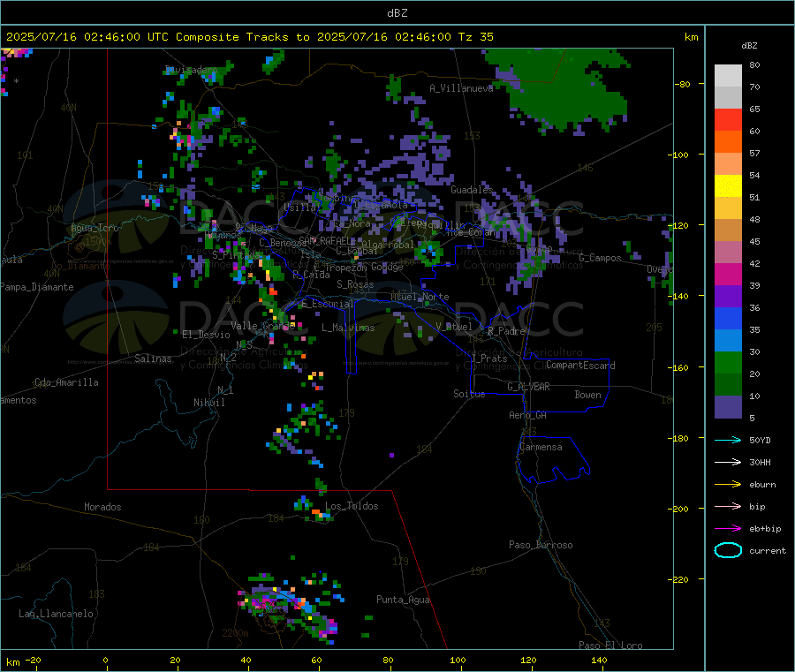The height and width of the screenshot is (672, 795).
Task: Click the cyan 50YD track arrow in legend
Action: pyautogui.click(x=728, y=440)
